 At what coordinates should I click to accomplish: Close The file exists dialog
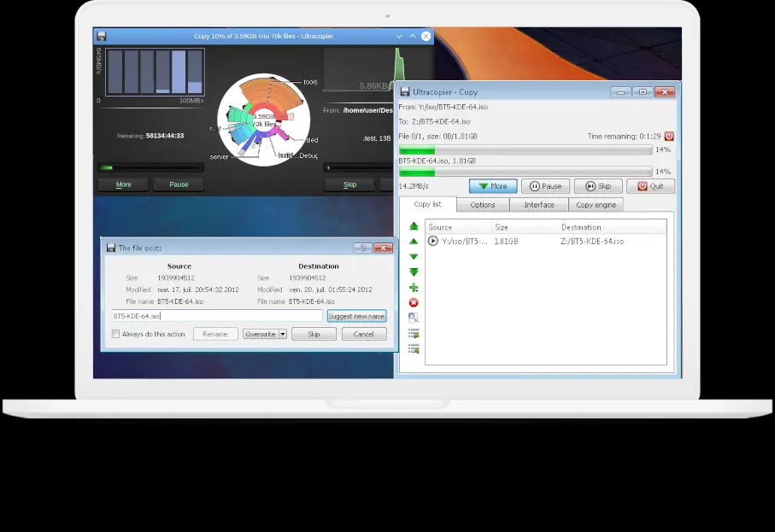[x=383, y=248]
